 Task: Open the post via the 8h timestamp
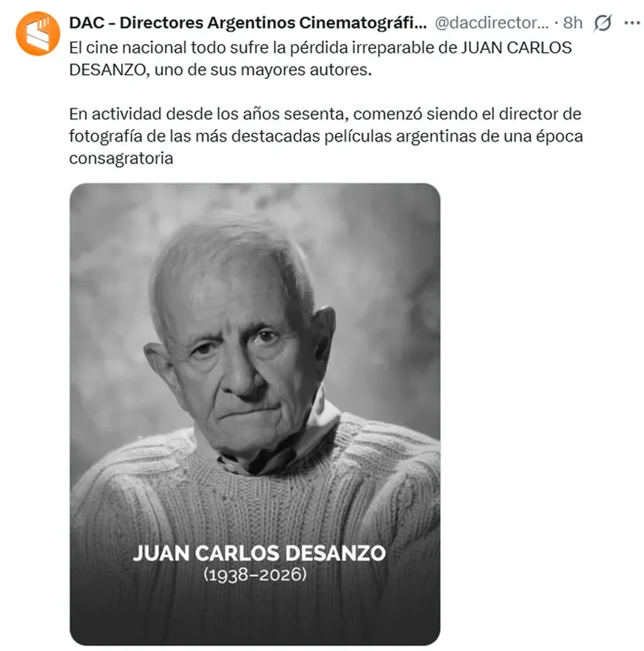tap(573, 23)
